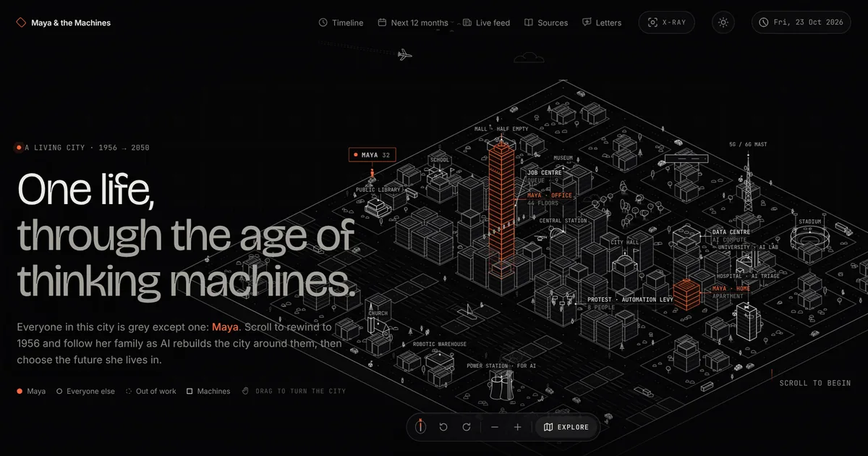The image size is (868, 456).
Task: Click the date Fri, 23 Oct 2026
Action: click(803, 22)
